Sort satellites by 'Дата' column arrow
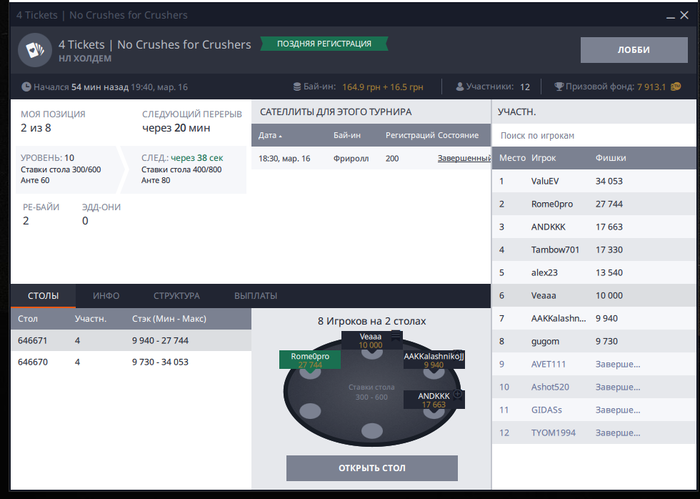 pos(280,136)
